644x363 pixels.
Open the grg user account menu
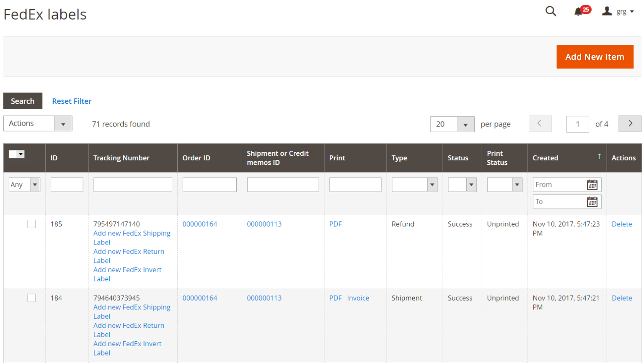pyautogui.click(x=618, y=11)
